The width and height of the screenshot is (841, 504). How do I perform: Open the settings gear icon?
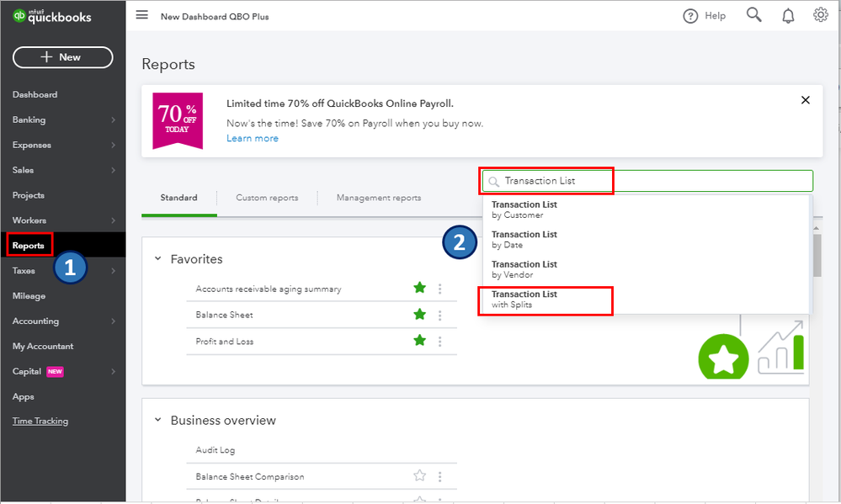(820, 14)
